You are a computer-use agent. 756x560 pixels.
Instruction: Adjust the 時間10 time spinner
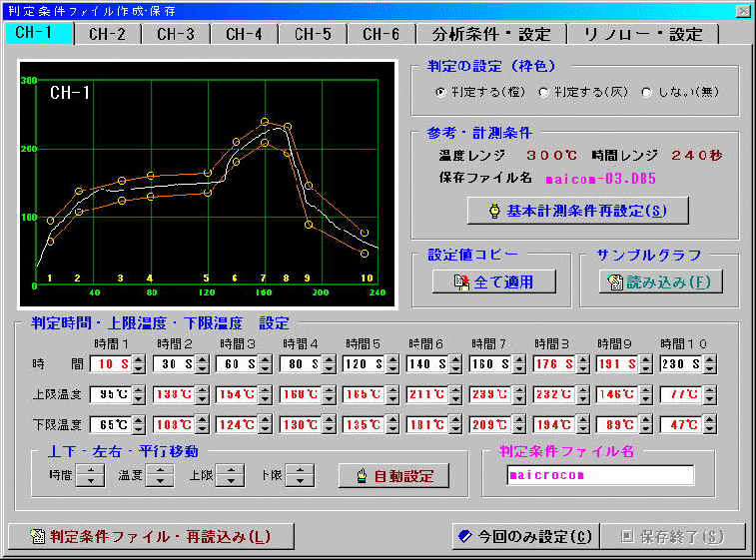709,364
